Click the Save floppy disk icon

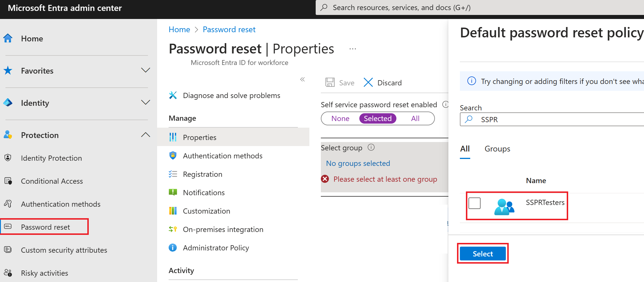coord(330,83)
